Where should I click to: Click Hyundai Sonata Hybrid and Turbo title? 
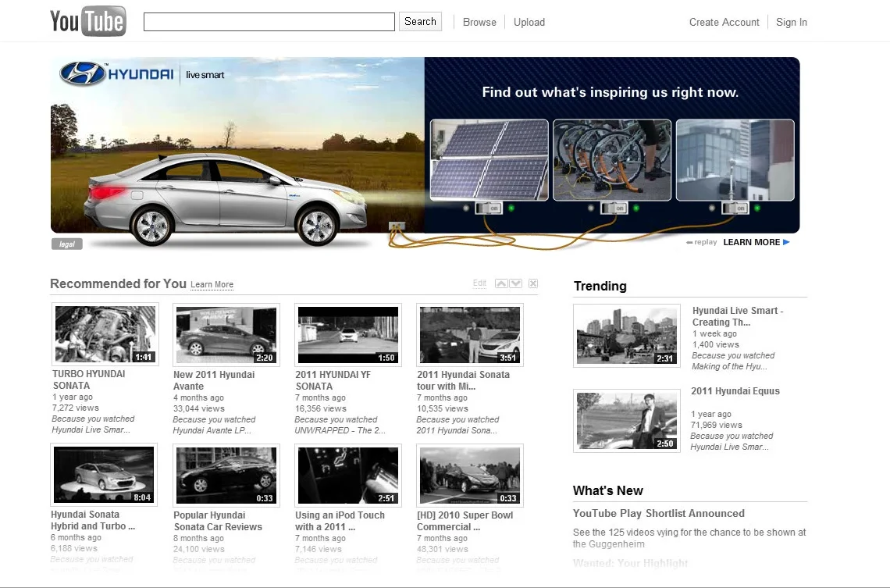(93, 521)
